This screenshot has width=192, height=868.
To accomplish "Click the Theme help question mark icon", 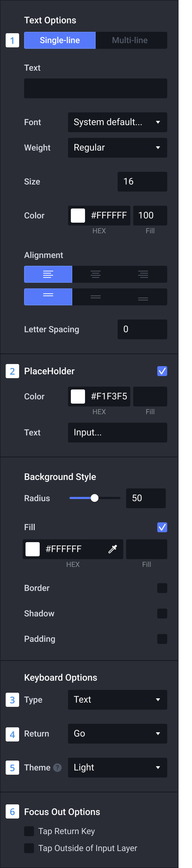I will pos(57,768).
